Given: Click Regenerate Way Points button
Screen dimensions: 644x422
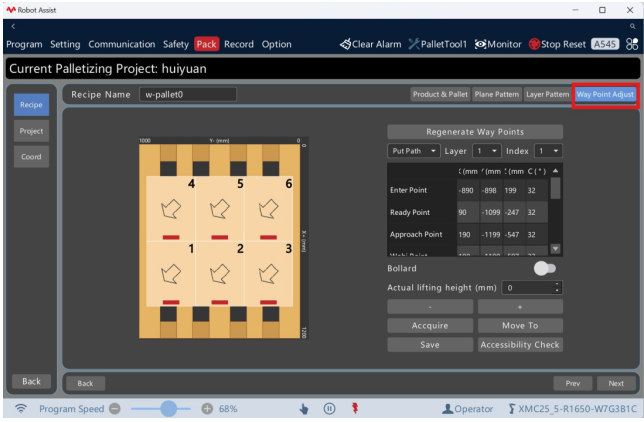Looking at the screenshot, I should [x=475, y=132].
